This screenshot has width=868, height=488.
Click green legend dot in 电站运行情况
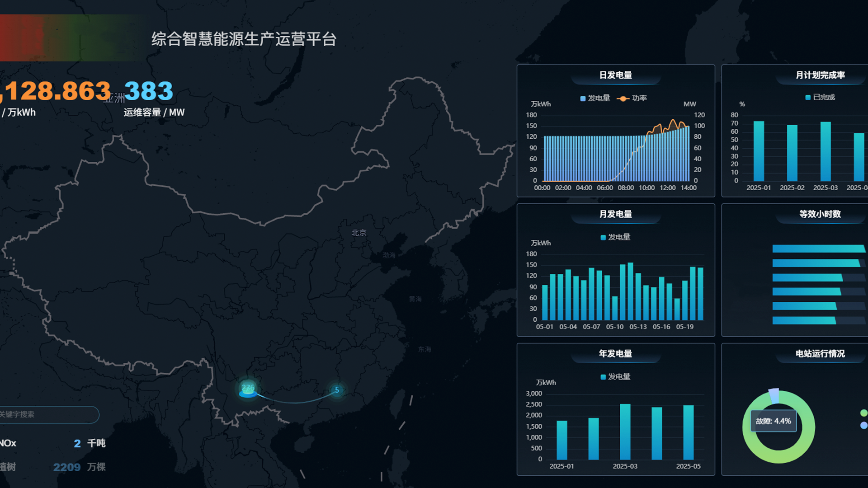pos(863,413)
